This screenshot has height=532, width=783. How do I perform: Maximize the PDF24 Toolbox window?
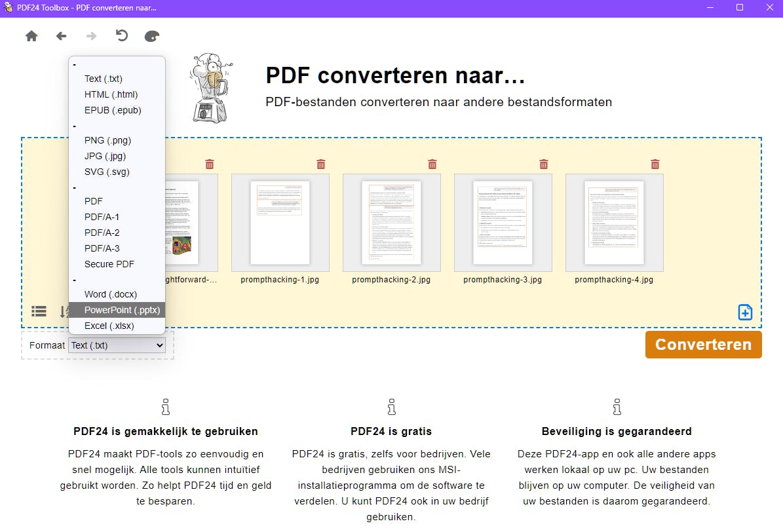click(x=740, y=7)
